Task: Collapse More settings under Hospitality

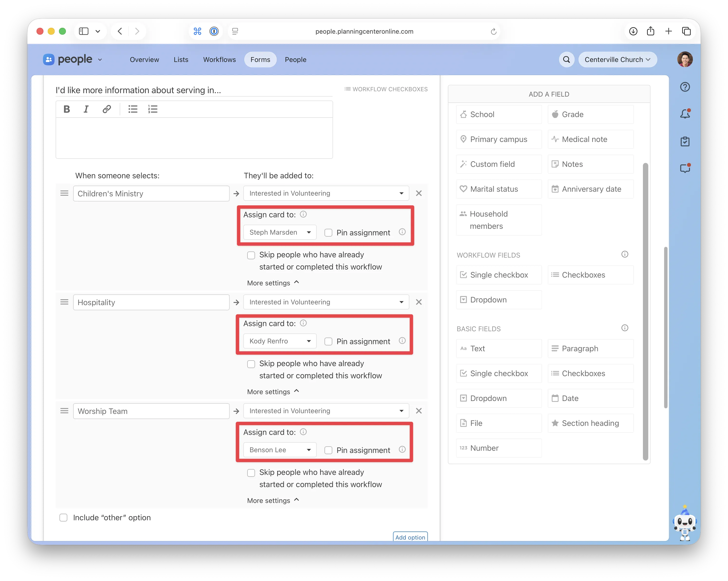Action: [x=273, y=391]
